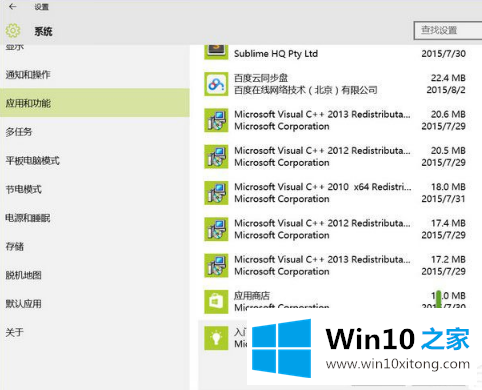The image size is (482, 390).
Task: Select 应用和功能 in the sidebar
Action: pyautogui.click(x=95, y=103)
